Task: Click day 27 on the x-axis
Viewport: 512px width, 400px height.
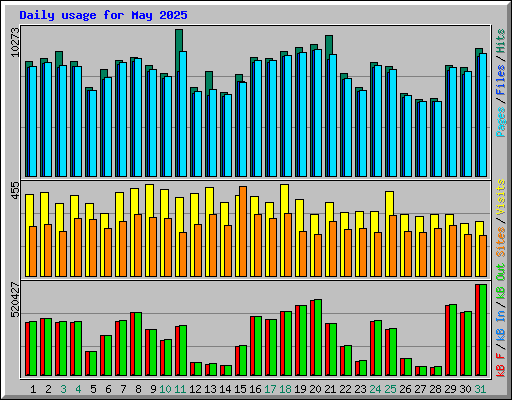Action: coord(420,389)
